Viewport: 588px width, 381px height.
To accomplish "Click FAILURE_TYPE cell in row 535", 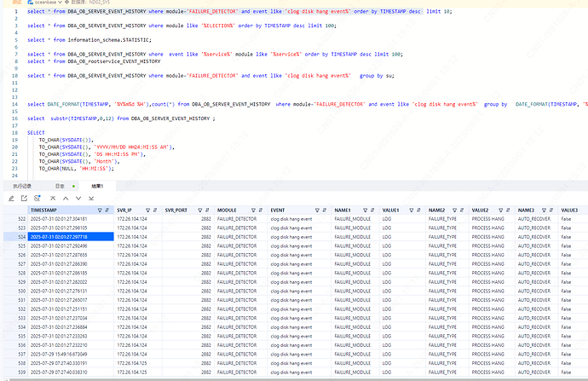I will [447, 337].
